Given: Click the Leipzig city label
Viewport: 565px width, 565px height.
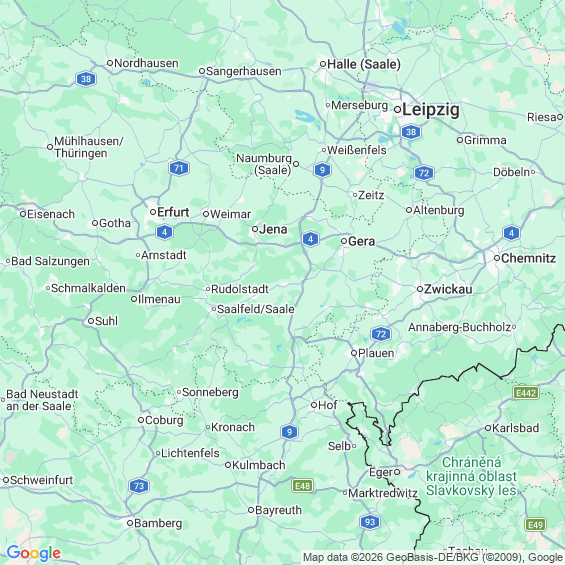Looking at the screenshot, I should pos(431,109).
